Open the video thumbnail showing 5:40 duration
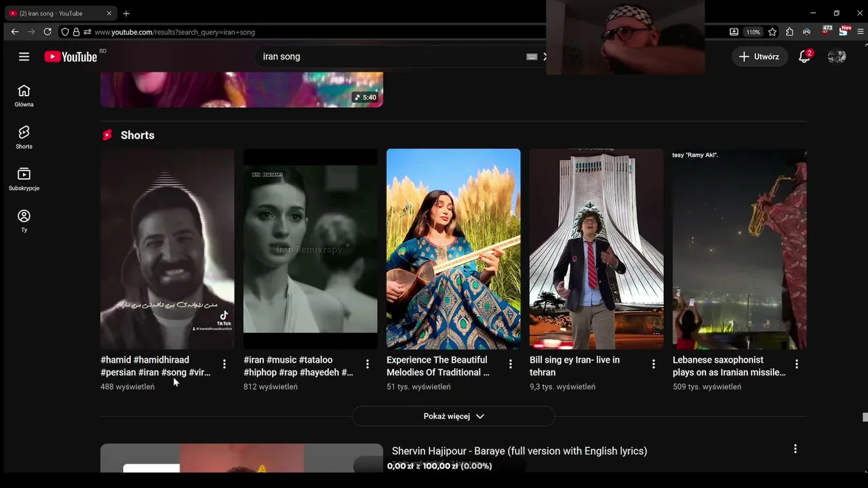This screenshot has height=488, width=868. coord(241,89)
